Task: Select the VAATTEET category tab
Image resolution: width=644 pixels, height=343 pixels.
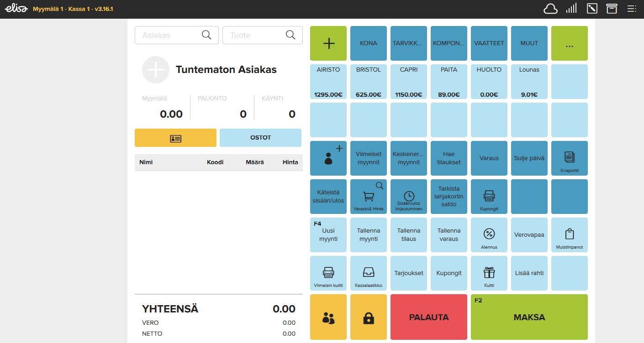Action: pyautogui.click(x=489, y=43)
